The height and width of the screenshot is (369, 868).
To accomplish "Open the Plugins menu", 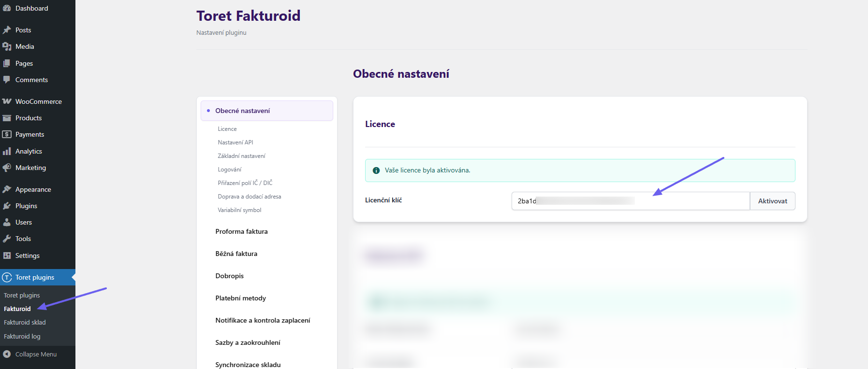I will pyautogui.click(x=38, y=206).
